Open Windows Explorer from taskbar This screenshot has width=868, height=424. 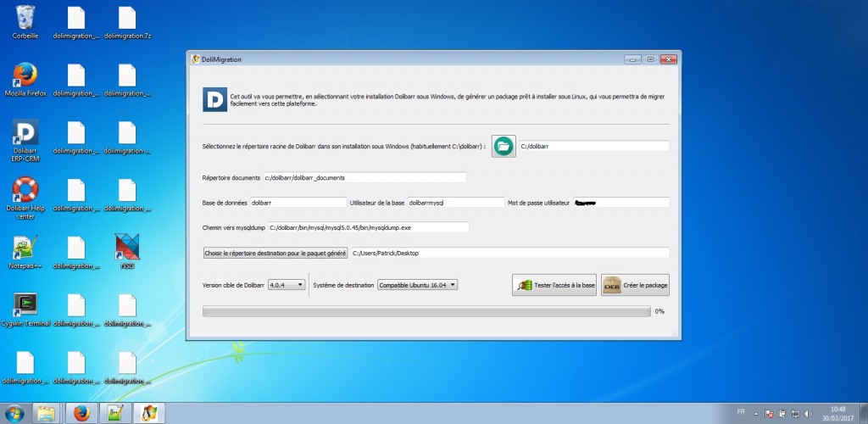click(x=47, y=414)
